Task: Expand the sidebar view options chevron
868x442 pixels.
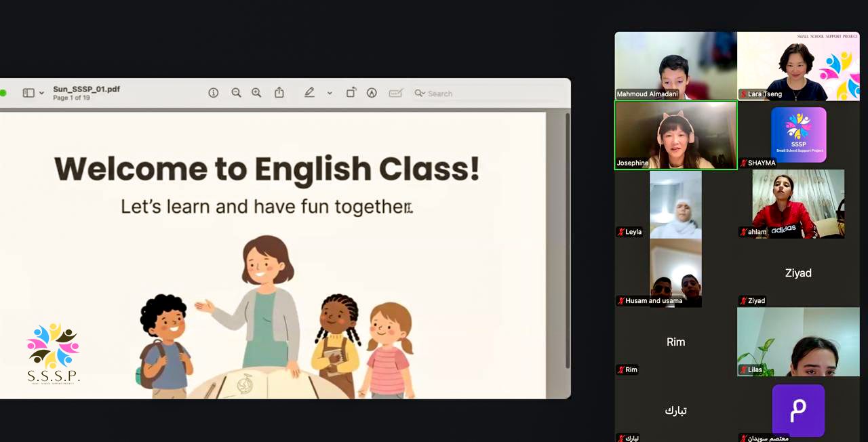Action: pos(41,94)
